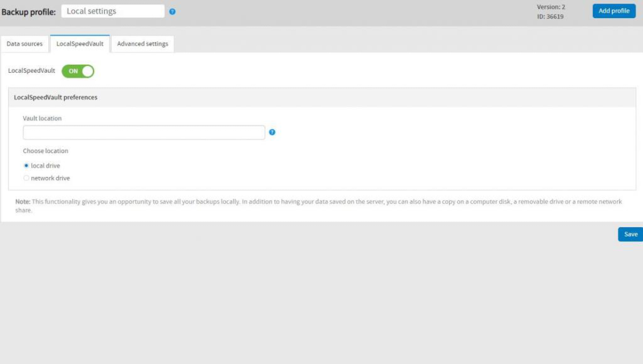Select the network drive option
The height and width of the screenshot is (364, 643).
coord(26,178)
